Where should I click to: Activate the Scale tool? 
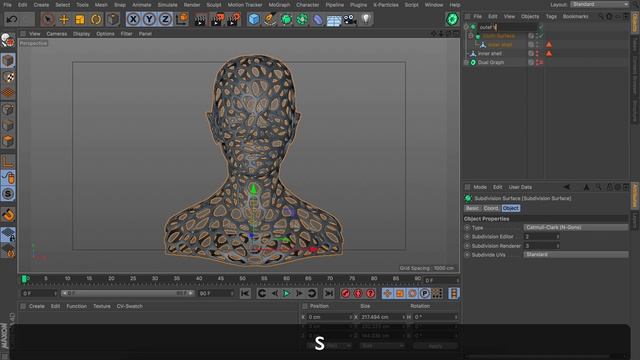pyautogui.click(x=80, y=19)
